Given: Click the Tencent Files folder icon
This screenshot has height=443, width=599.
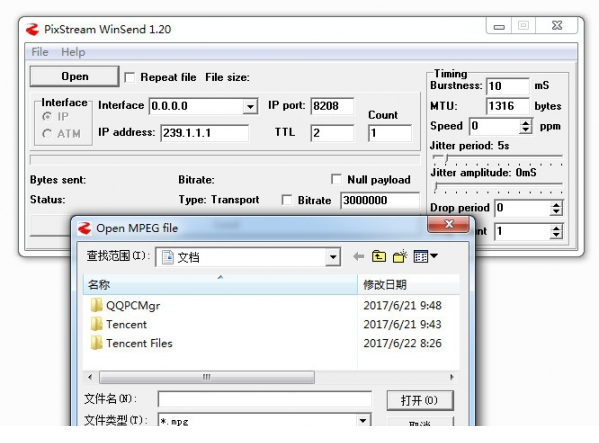Looking at the screenshot, I should tap(96, 343).
